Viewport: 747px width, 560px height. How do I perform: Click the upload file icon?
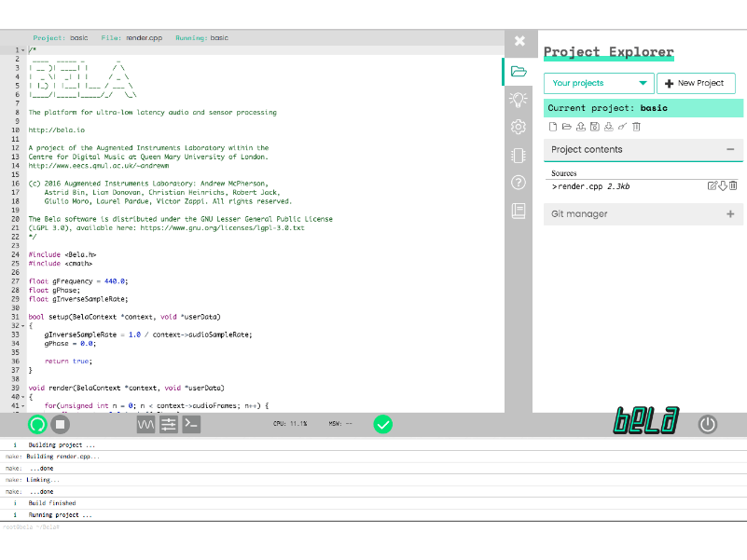coord(581,127)
